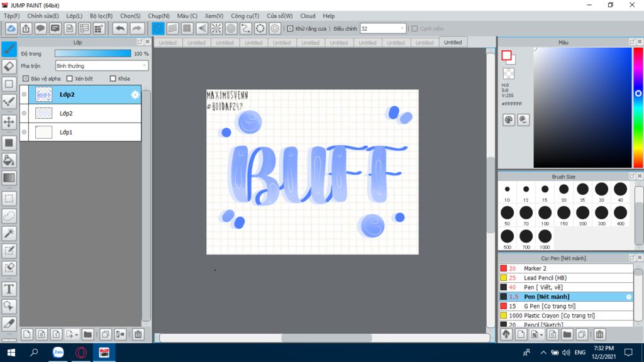Viewport: 644px width, 362px height.
Task: Open the Công cụ(T) menu
Action: (x=245, y=16)
